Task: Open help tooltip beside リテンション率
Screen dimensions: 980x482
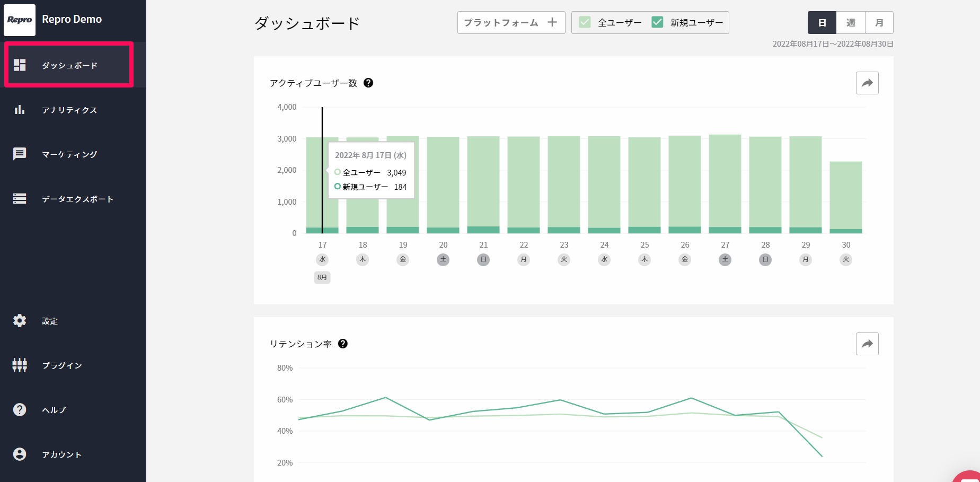Action: (343, 344)
